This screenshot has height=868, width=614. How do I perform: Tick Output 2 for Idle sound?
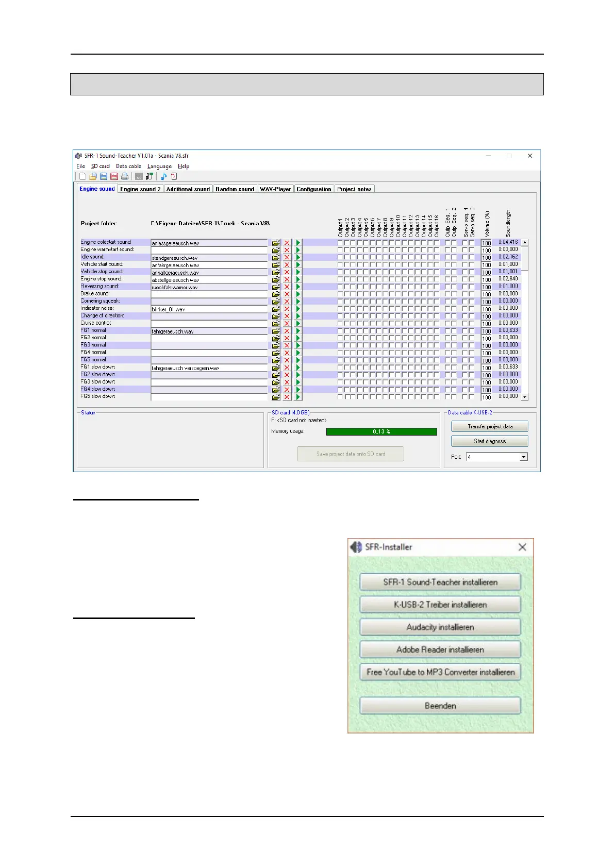pos(347,257)
